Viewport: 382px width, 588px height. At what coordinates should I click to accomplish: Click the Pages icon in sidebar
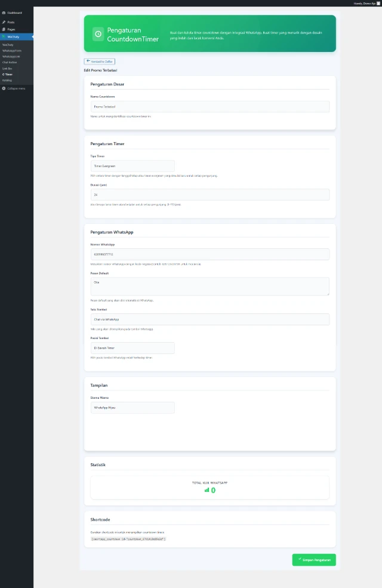click(x=4, y=29)
